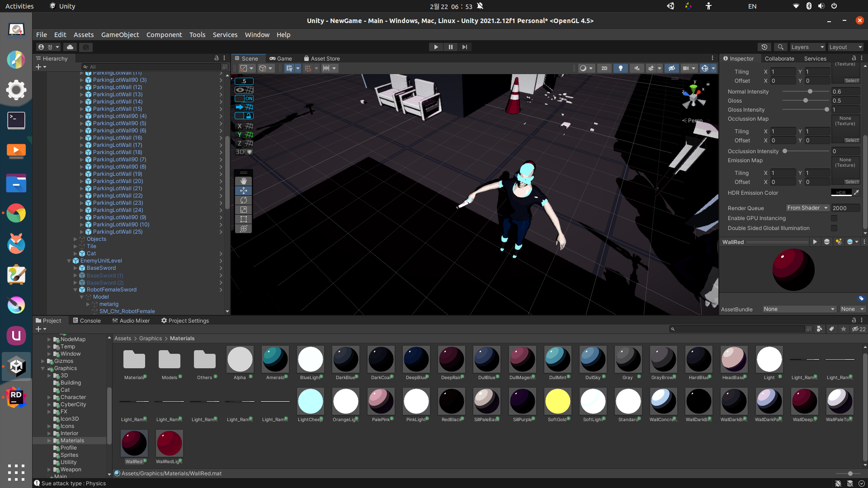Click the global Search magnifier icon
This screenshot has height=488, width=868.
pyautogui.click(x=781, y=47)
